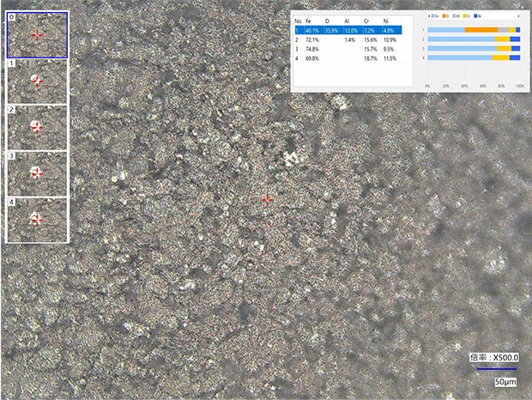Select thumbnail 4 in the left strip
532x400 pixels.
[37, 220]
